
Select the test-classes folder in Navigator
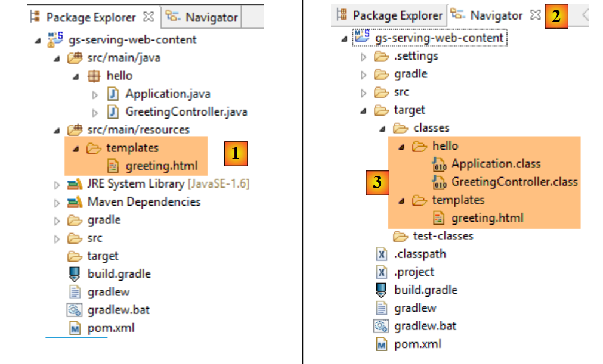coord(443,236)
